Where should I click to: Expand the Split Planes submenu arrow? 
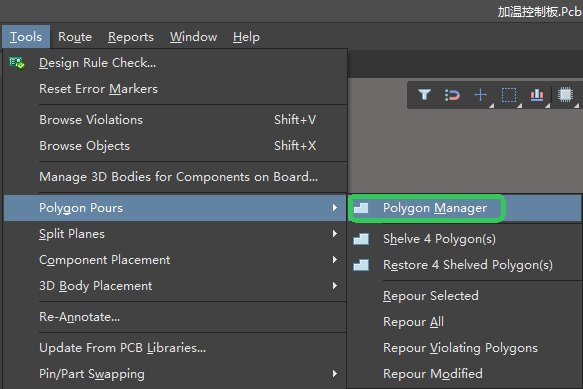[x=335, y=234]
